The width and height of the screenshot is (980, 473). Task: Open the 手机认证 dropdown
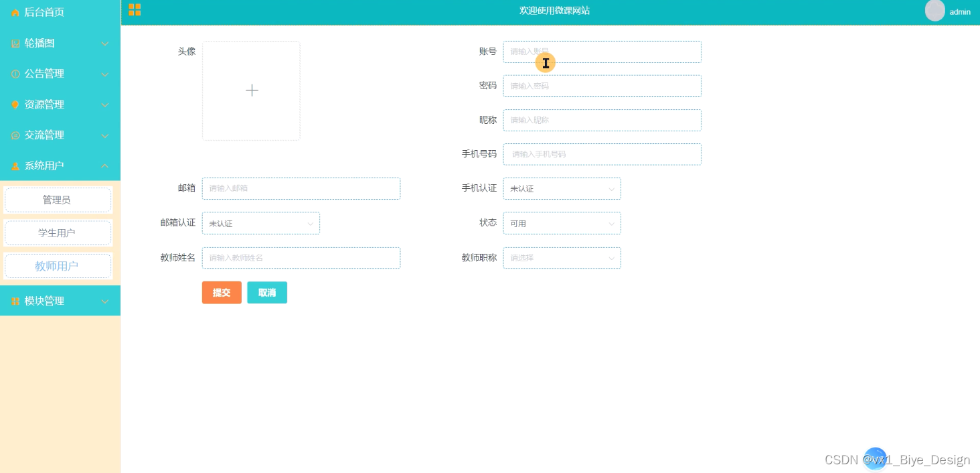tap(562, 188)
